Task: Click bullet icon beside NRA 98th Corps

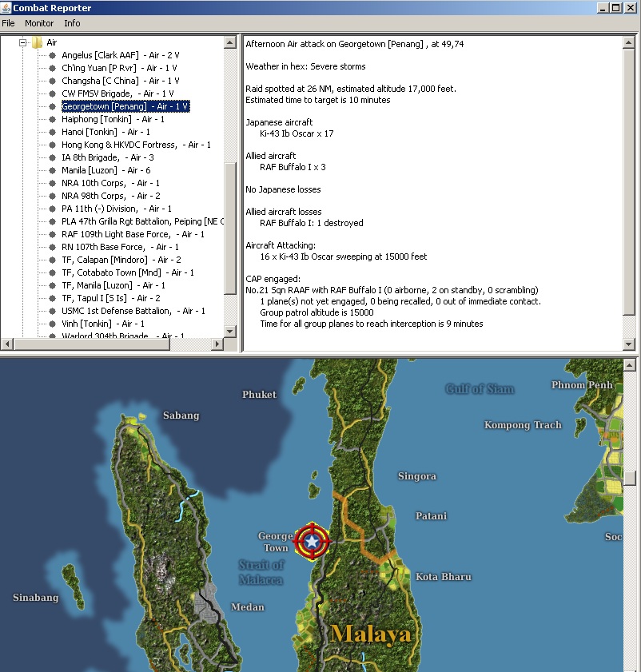Action: pyautogui.click(x=52, y=196)
